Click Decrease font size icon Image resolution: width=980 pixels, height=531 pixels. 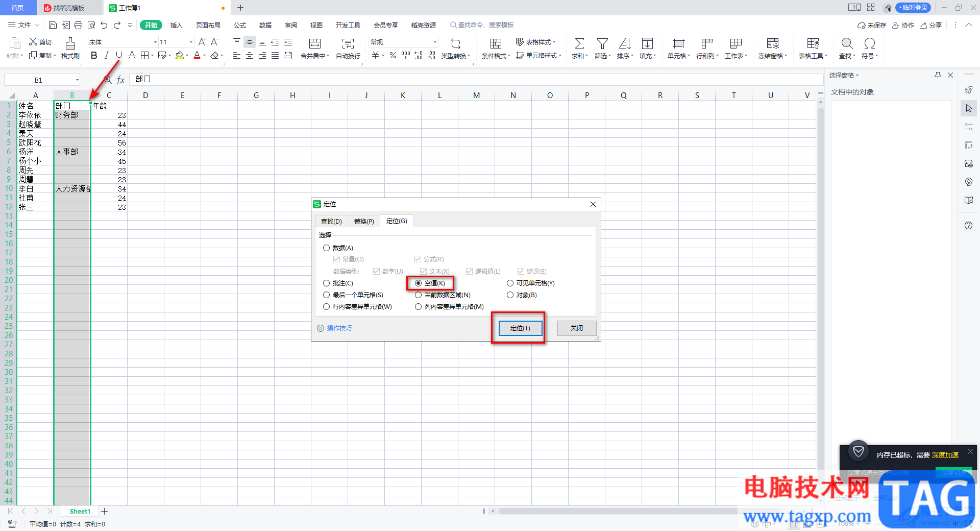(x=215, y=42)
